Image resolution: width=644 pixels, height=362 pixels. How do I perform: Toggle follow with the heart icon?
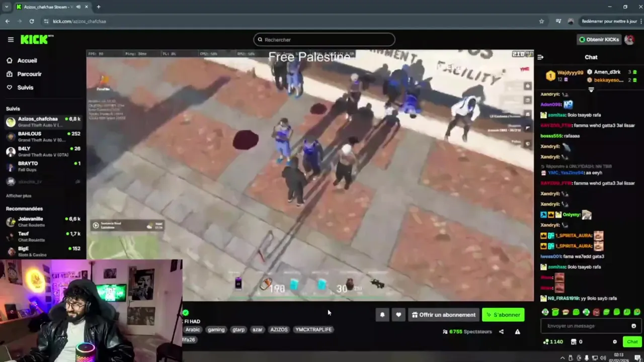[398, 315]
